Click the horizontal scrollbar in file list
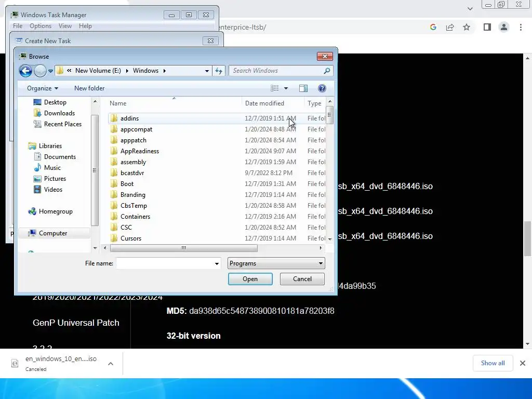The width and height of the screenshot is (532, 399). point(183,248)
